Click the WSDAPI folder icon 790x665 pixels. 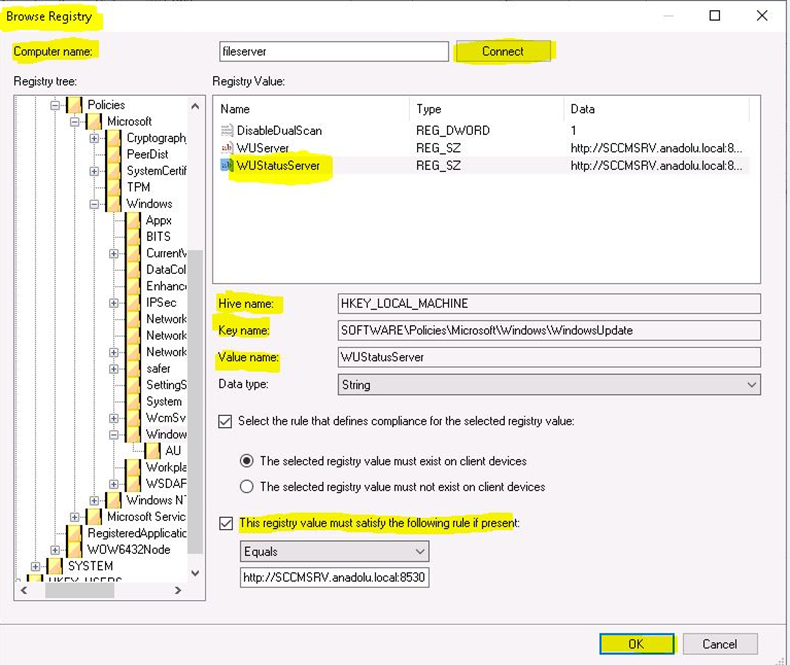click(x=134, y=484)
